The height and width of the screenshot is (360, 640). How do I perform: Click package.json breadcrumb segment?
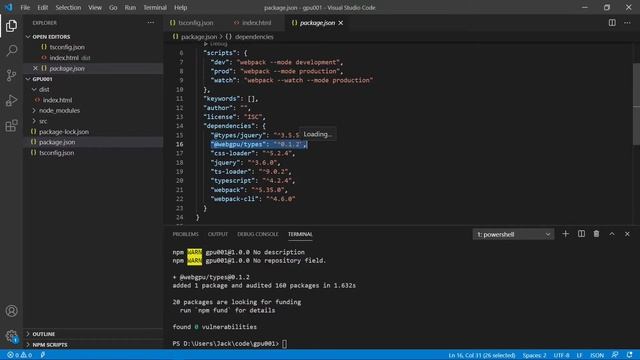click(x=195, y=37)
